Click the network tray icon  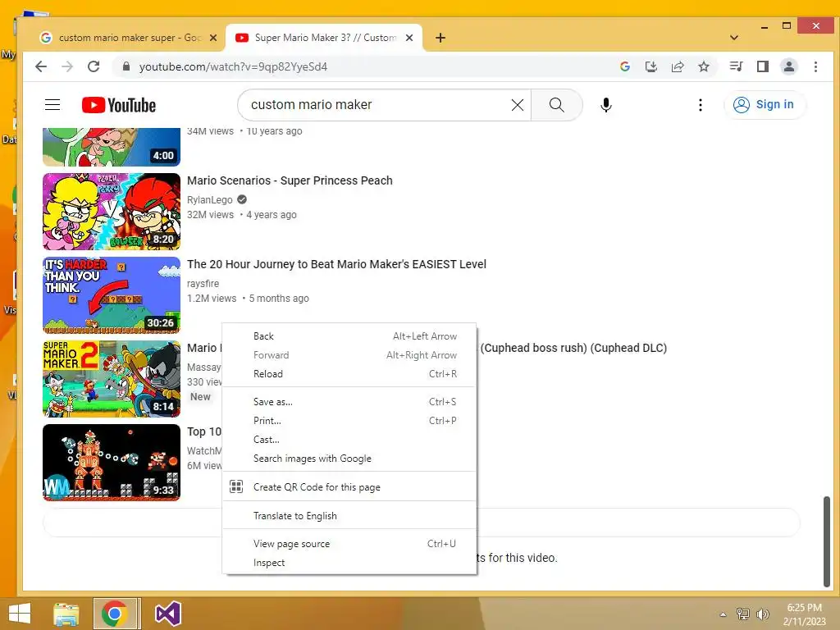743,614
